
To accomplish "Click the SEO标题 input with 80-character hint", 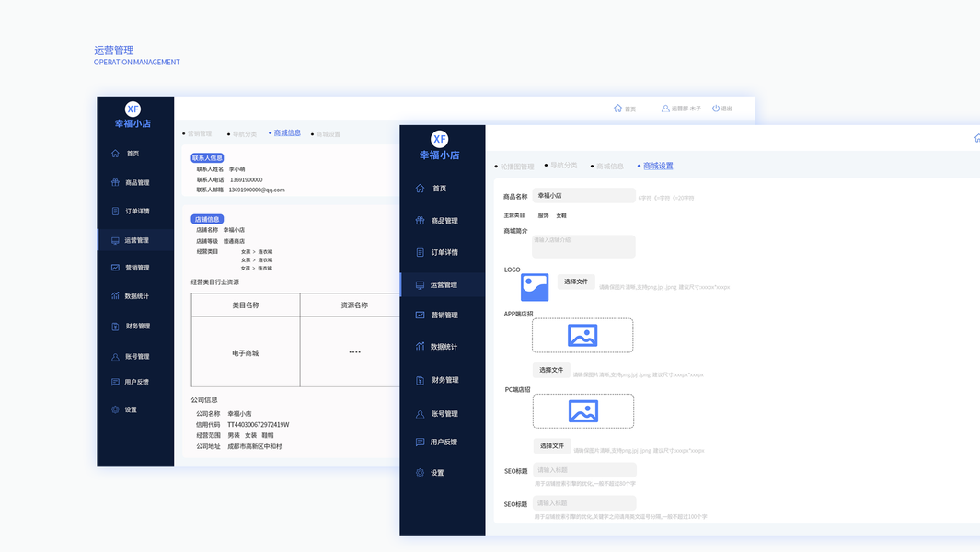I will [584, 470].
